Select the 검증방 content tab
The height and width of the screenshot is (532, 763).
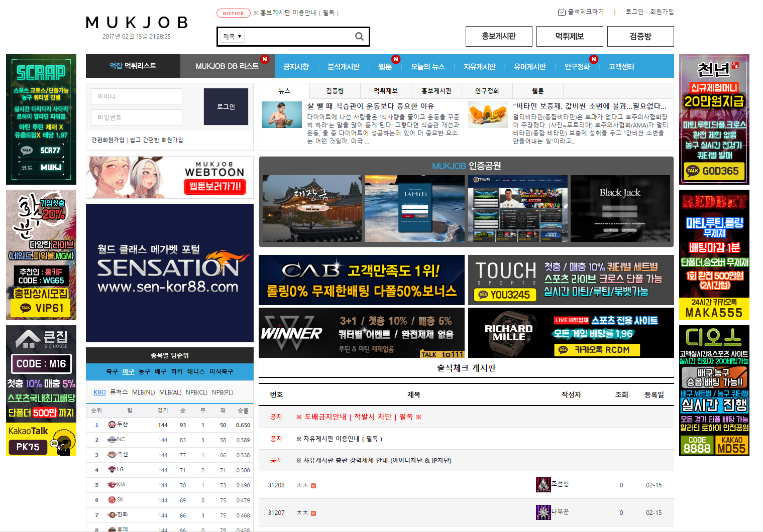(335, 91)
